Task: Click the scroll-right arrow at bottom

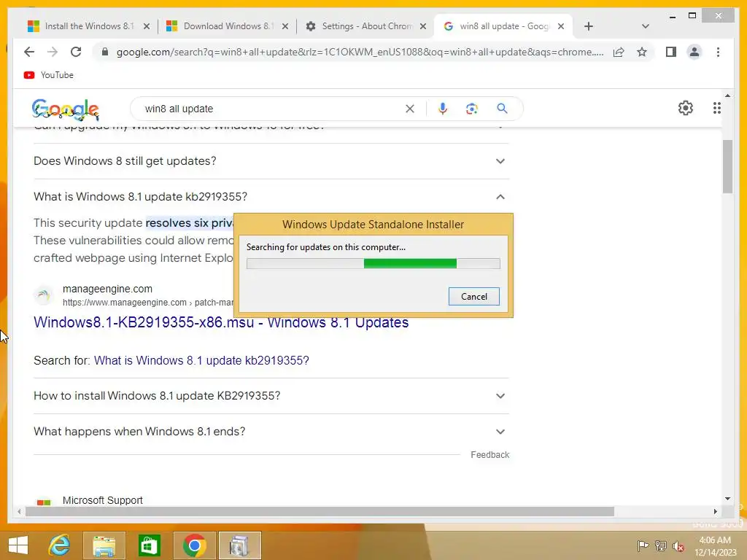Action: point(715,511)
